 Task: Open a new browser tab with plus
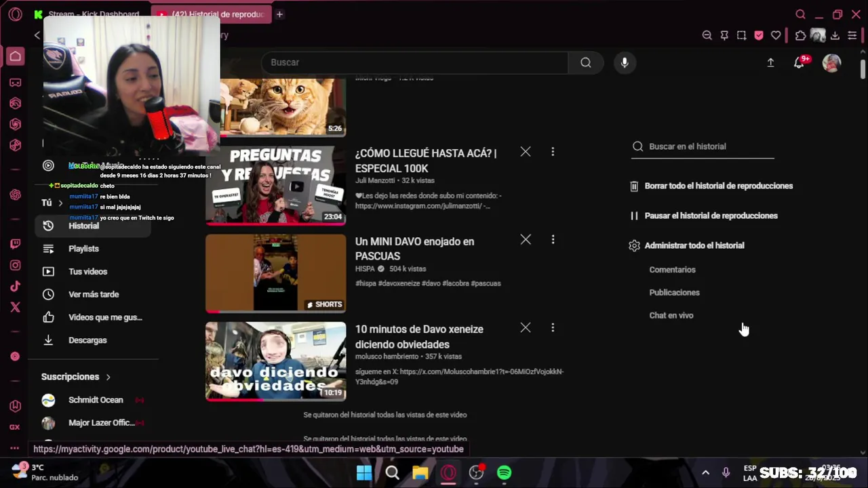click(x=279, y=14)
